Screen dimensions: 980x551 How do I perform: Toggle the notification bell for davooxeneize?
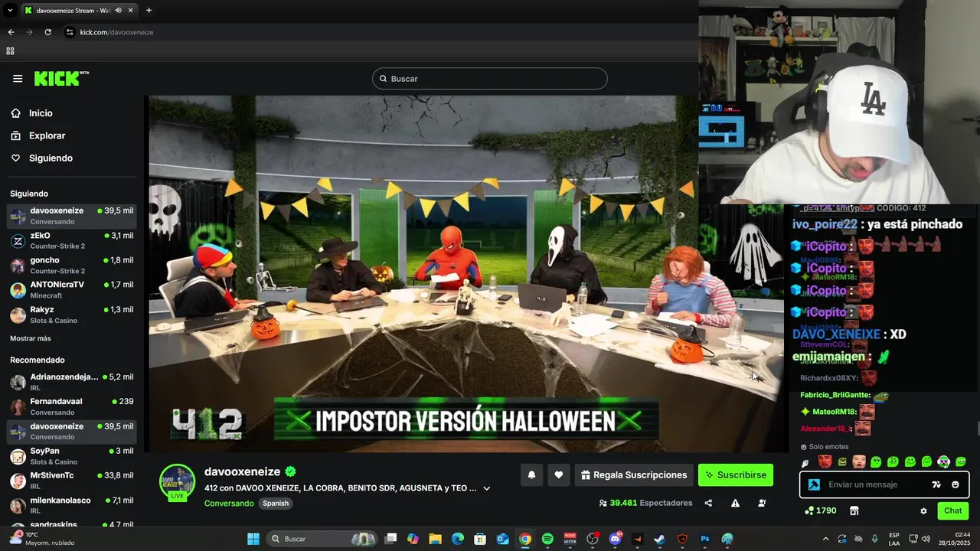531,475
